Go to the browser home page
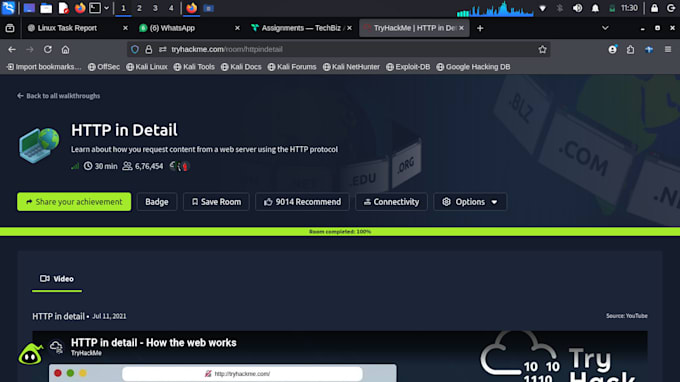Screen dimensions: 680x382 (65, 49)
